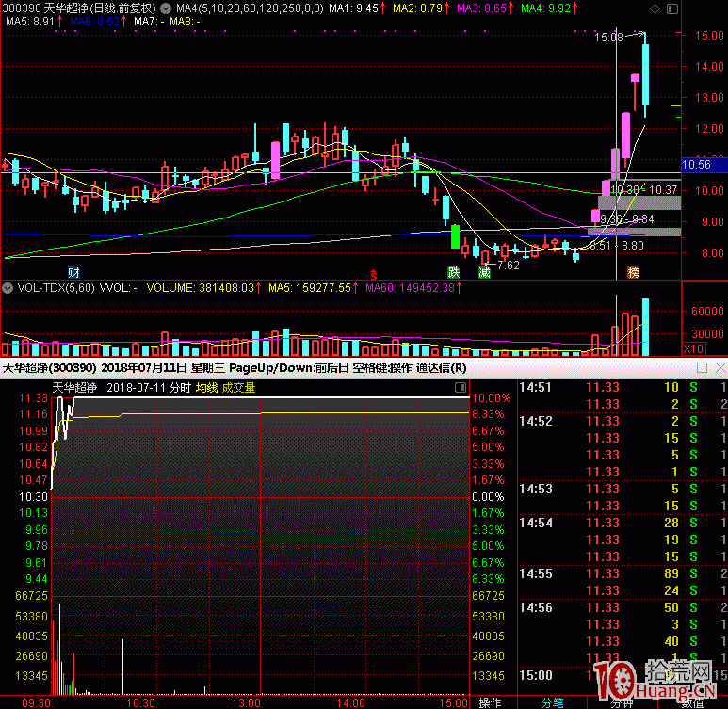728x709 pixels.
Task: Click the 09:30 time axis label
Action: click(x=36, y=703)
